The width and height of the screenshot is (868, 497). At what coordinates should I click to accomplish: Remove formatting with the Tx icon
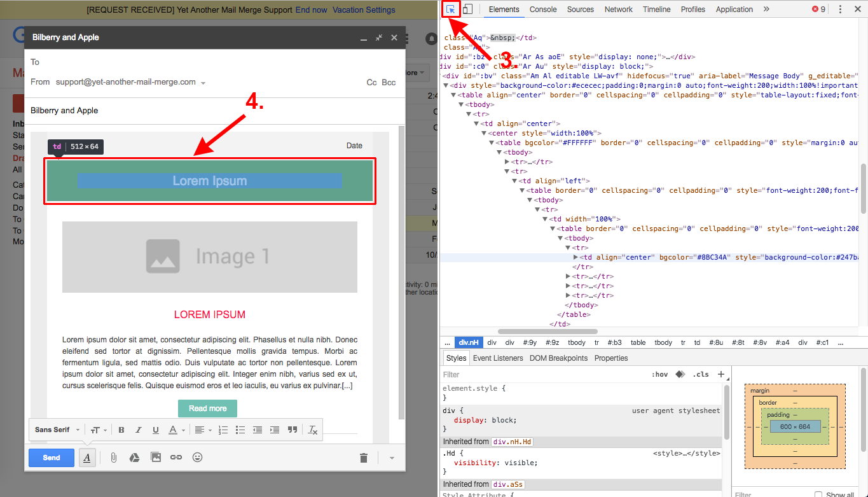[x=312, y=430]
